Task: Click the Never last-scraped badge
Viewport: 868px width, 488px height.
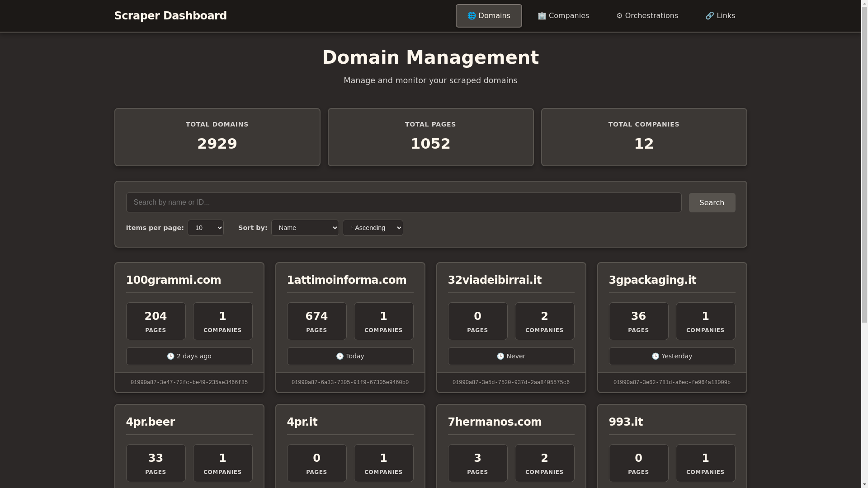Action: click(x=511, y=356)
